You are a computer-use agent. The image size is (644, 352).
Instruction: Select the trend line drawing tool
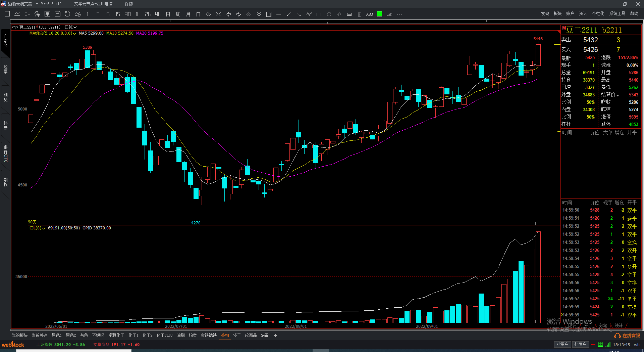pyautogui.click(x=289, y=14)
